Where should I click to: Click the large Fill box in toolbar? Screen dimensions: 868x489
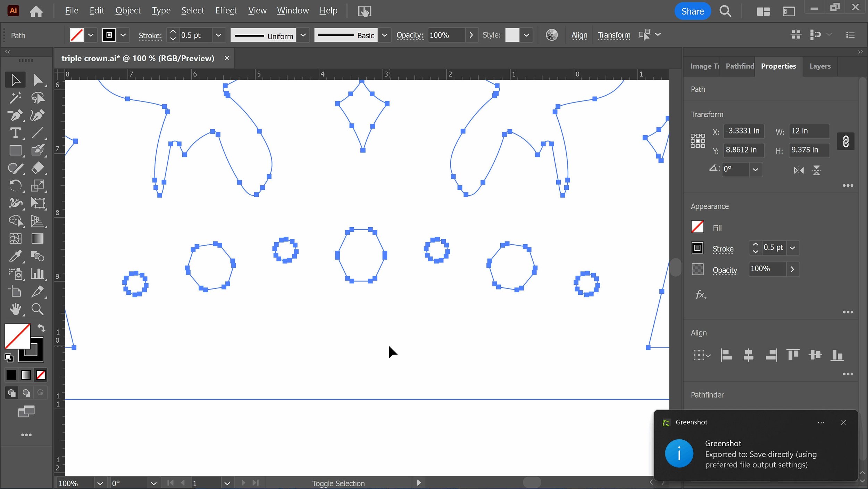pos(17,336)
